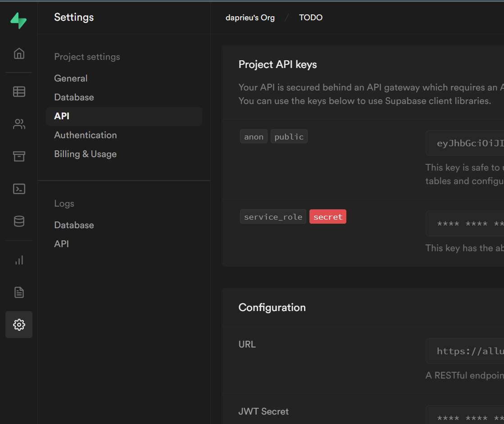Viewport: 504px width, 424px height.
Task: Go to the TODO project breadcrumb
Action: click(310, 18)
